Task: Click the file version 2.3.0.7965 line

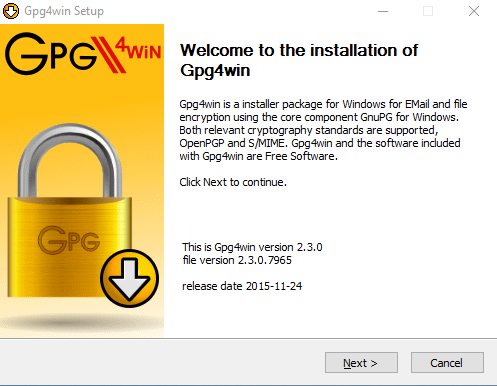Action: tap(237, 260)
